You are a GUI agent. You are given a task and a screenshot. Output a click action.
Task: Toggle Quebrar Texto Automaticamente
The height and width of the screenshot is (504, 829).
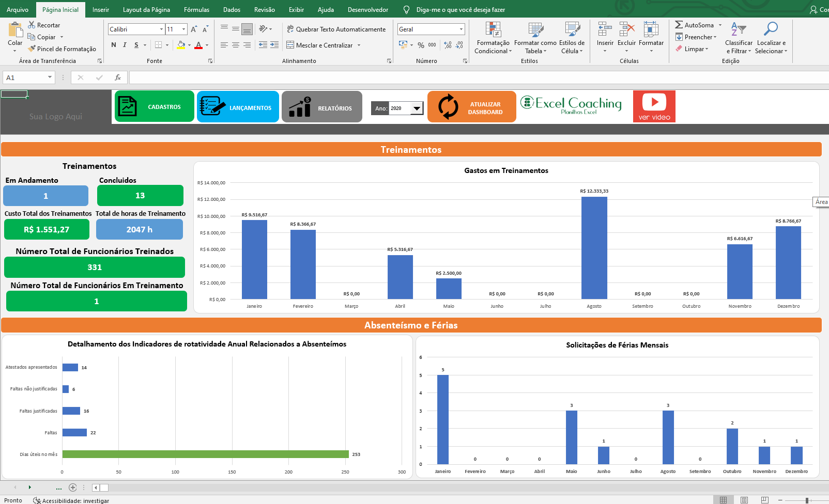pos(336,29)
